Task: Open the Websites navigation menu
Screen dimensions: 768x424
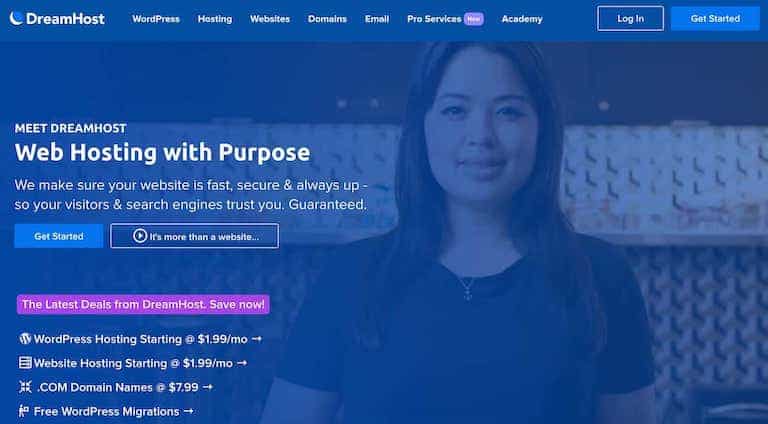Action: [270, 19]
